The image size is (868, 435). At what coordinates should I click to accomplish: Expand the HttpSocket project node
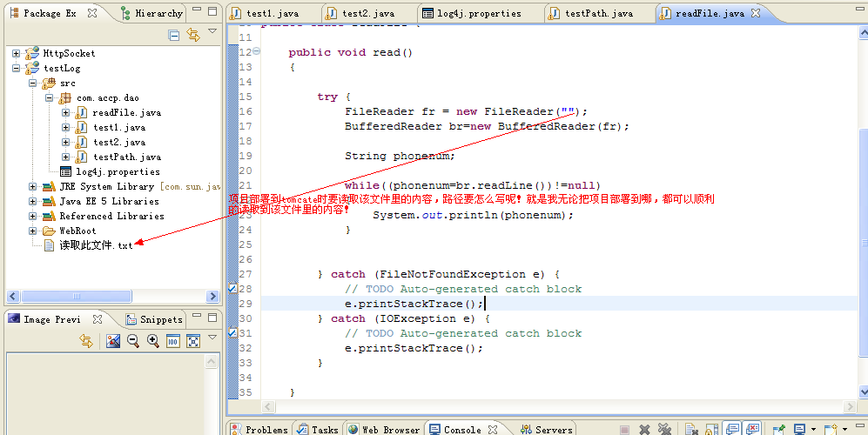(x=16, y=54)
